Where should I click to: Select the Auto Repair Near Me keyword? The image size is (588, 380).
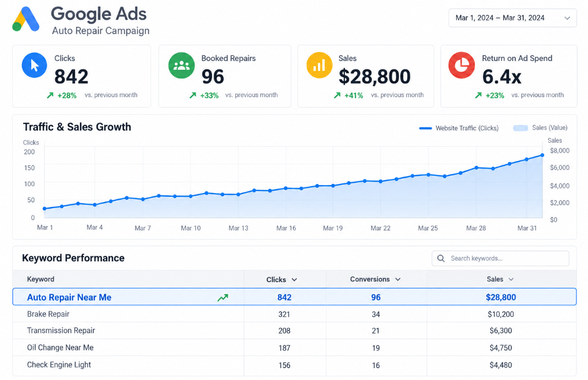69,298
